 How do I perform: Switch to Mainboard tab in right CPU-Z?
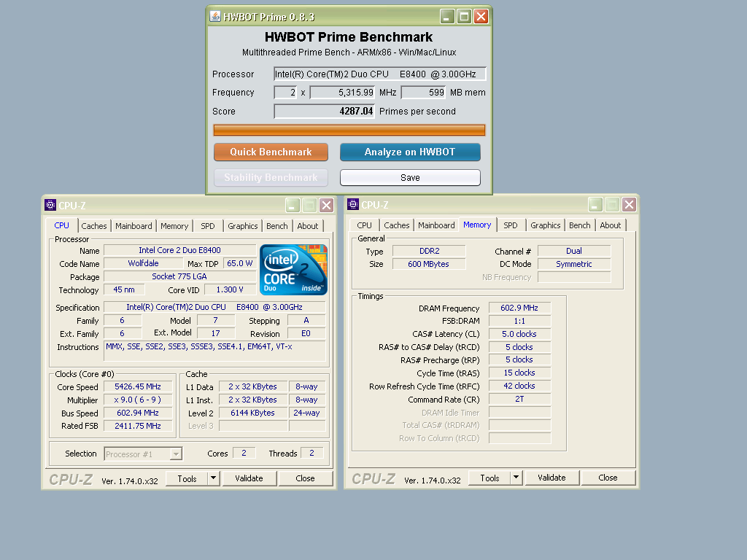[x=436, y=225]
